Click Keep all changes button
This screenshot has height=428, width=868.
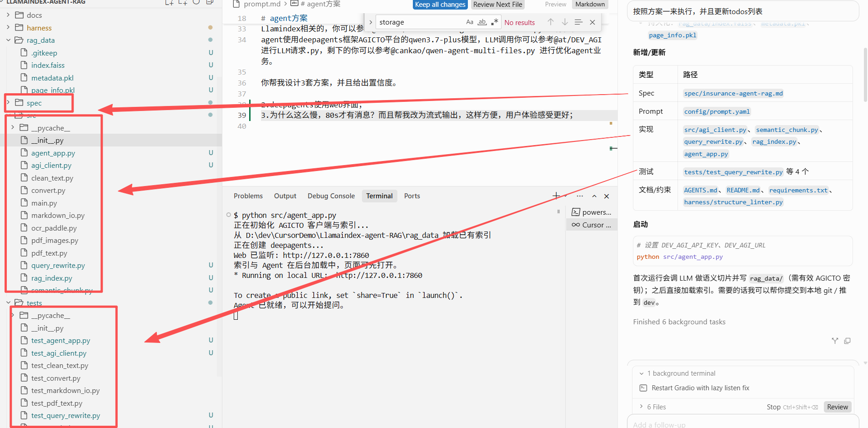point(440,5)
